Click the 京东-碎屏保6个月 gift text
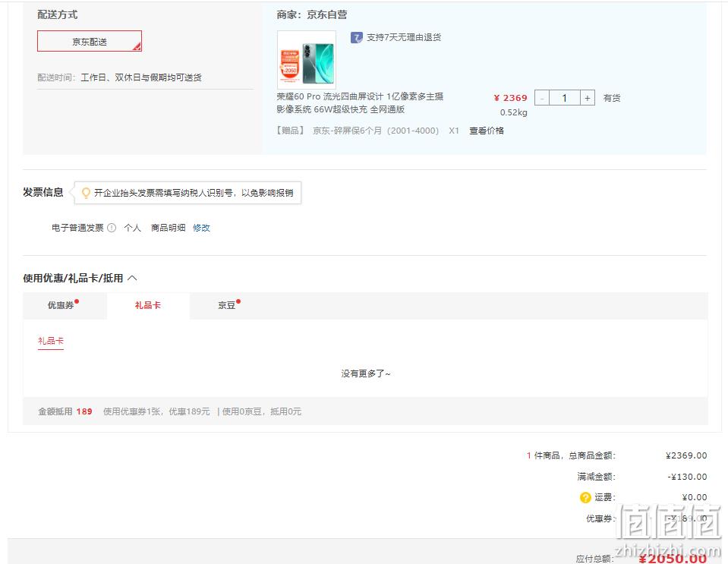This screenshot has width=728, height=564. pyautogui.click(x=376, y=131)
